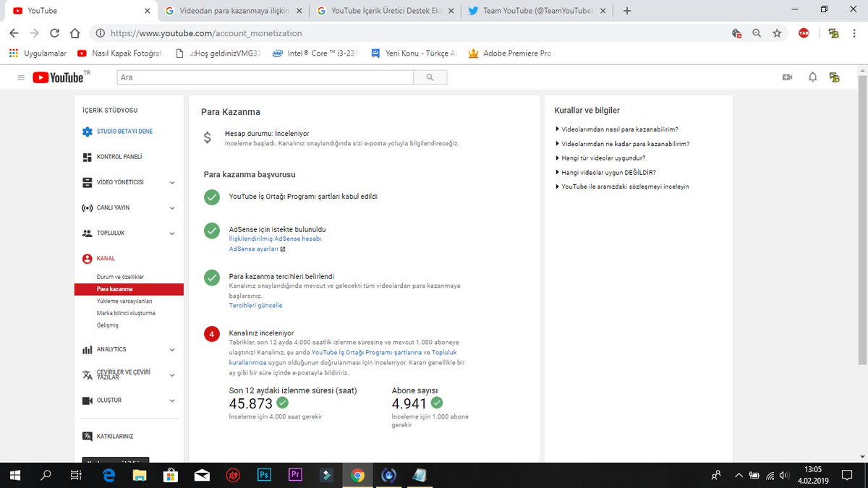Expand the Video Yöneticisi chevron
This screenshot has height=488, width=868.
(172, 183)
